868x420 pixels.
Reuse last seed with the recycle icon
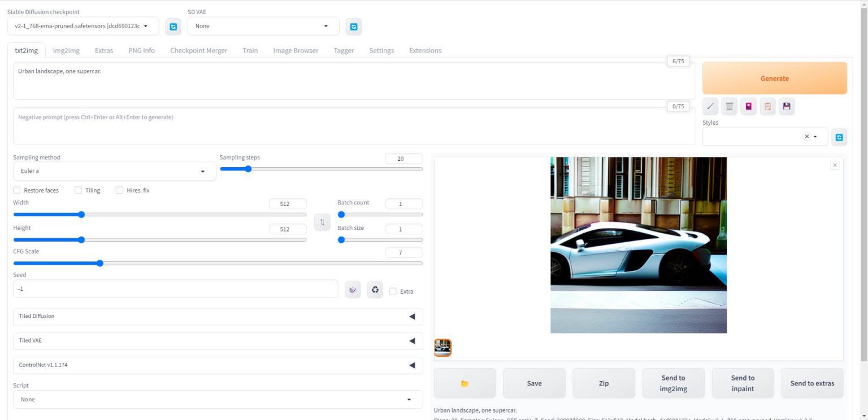[375, 289]
